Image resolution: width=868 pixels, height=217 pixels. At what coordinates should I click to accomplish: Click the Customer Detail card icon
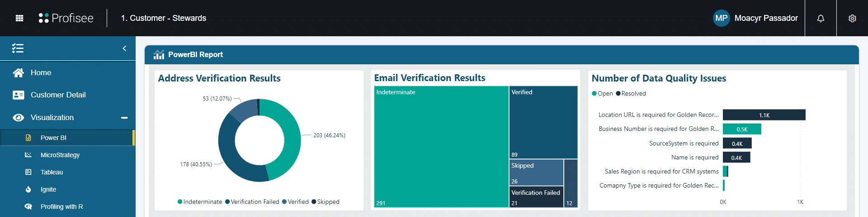coord(19,95)
